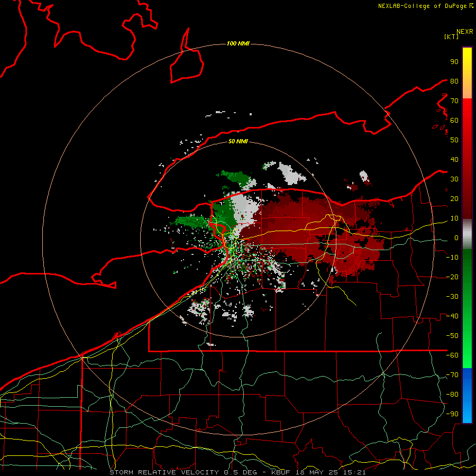Click STORM RELATIVE VELOCITY in the caption
The width and height of the screenshot is (476, 476).
click(164, 472)
